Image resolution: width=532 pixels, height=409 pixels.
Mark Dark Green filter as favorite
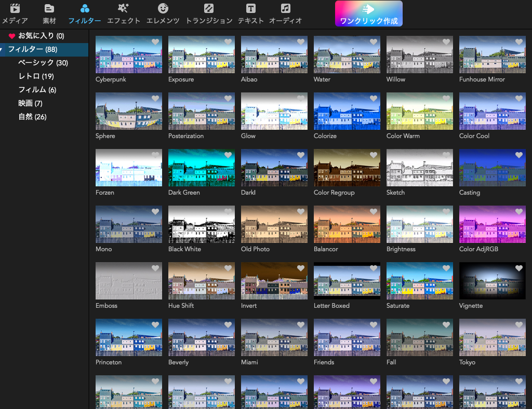[228, 155]
